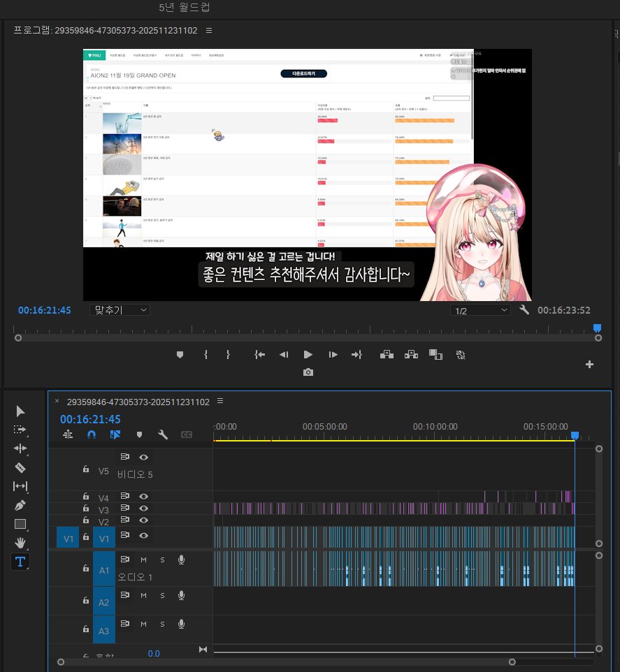This screenshot has height=672, width=620.
Task: Select the Hand tool
Action: coord(20,543)
